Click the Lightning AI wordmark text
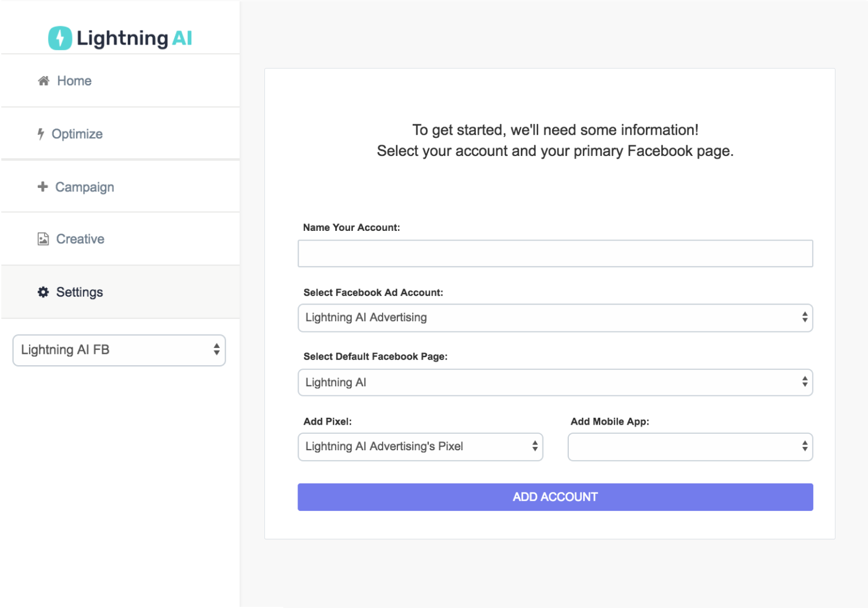 pyautogui.click(x=135, y=39)
